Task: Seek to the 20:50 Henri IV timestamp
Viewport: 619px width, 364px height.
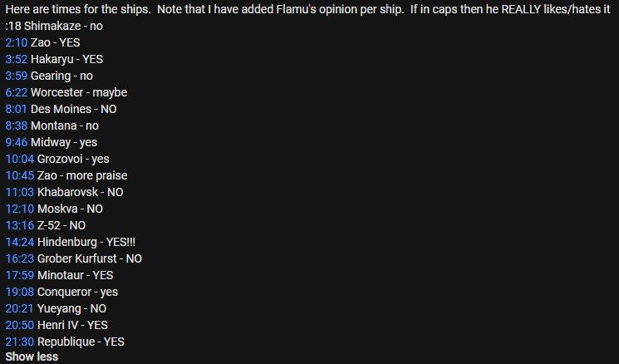Action: (19, 325)
